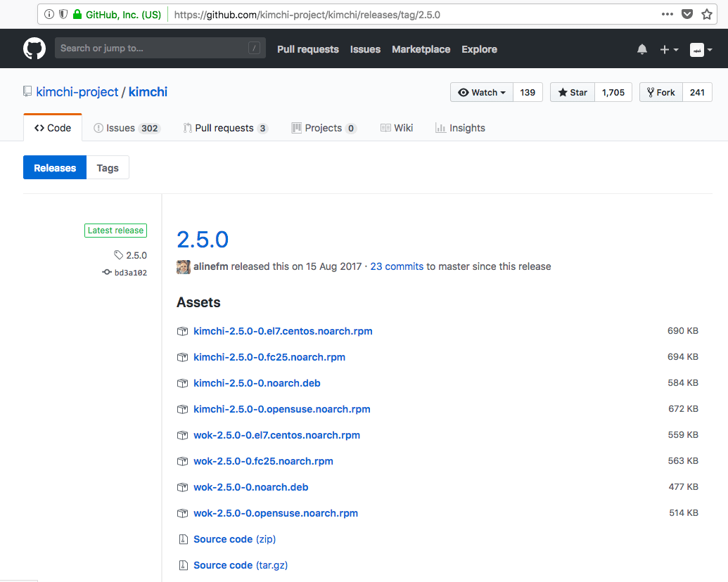Download kimchi-2.5.0-0.noarch.deb
This screenshot has width=728, height=582.
tap(257, 383)
